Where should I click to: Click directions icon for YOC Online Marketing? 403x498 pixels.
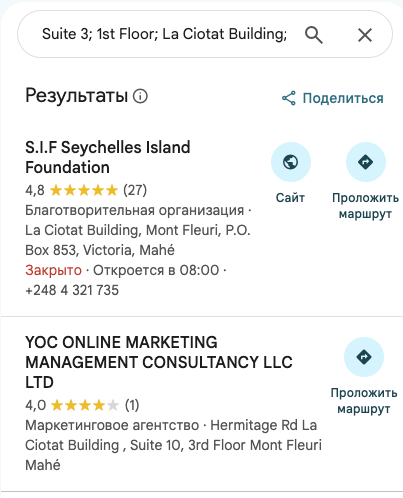[364, 357]
